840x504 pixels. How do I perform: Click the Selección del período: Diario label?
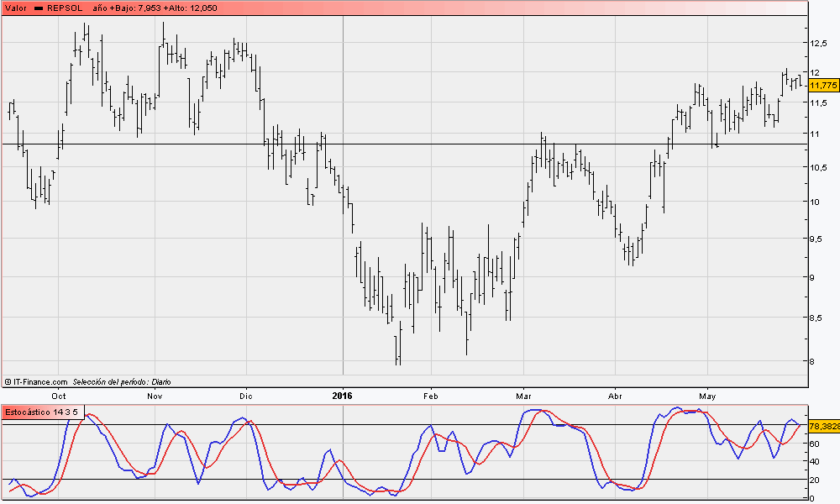click(x=121, y=381)
